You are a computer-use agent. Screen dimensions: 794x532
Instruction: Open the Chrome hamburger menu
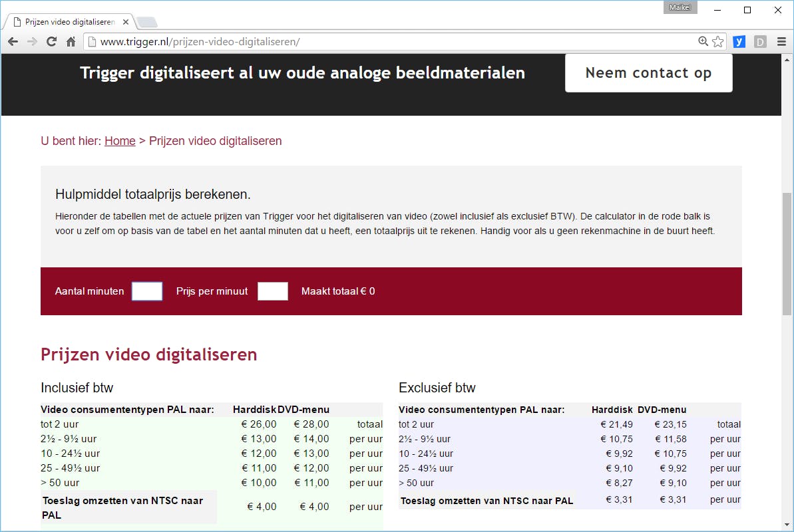(x=781, y=41)
